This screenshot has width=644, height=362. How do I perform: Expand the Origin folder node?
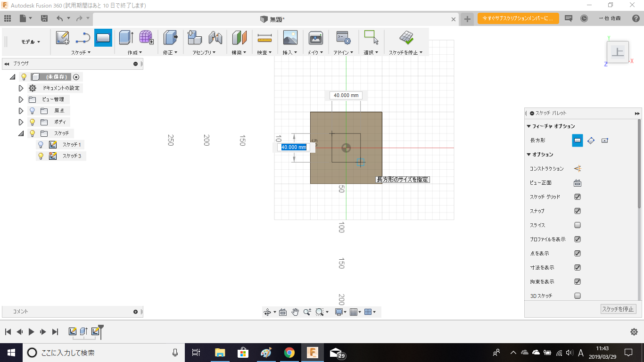(21, 111)
